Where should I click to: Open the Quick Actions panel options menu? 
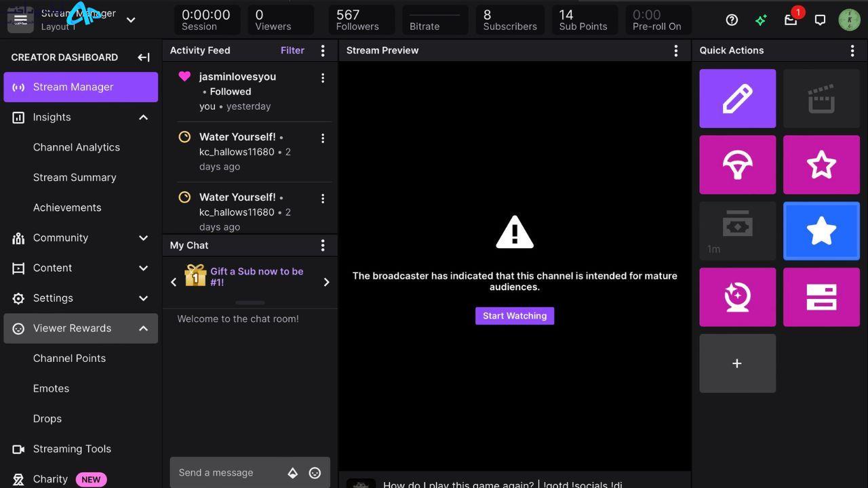pyautogui.click(x=852, y=51)
